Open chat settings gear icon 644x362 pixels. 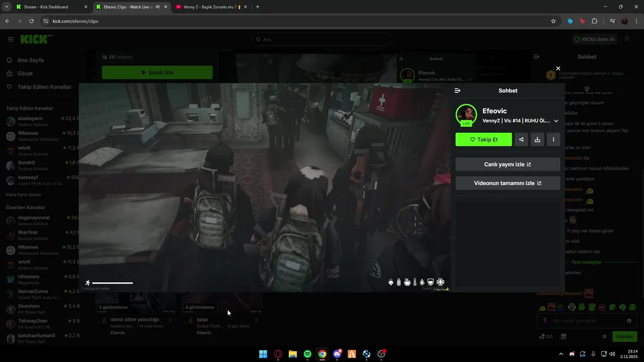coord(604,336)
